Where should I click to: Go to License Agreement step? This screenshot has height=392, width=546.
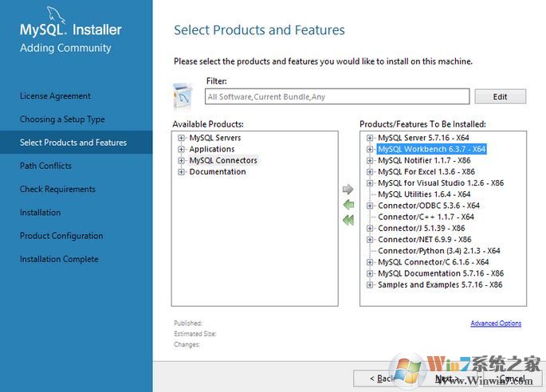[55, 96]
